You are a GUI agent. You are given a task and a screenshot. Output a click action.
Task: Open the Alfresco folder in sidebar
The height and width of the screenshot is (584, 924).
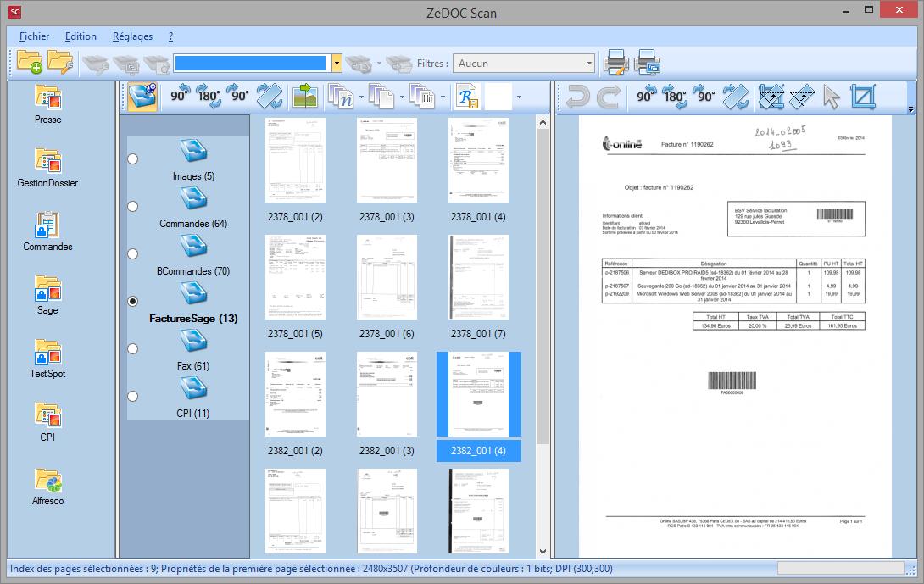(47, 487)
